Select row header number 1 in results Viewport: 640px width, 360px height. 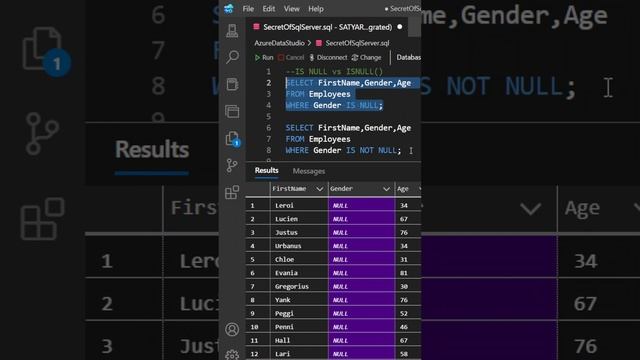(258, 205)
